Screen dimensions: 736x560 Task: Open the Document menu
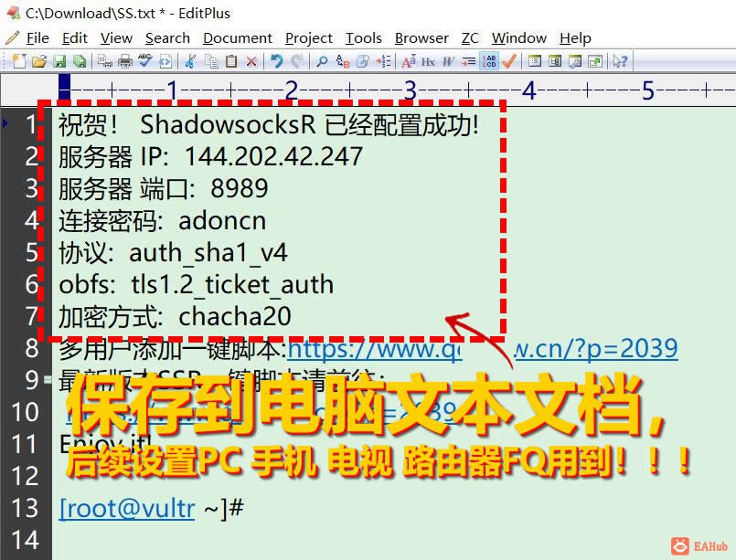click(x=238, y=38)
